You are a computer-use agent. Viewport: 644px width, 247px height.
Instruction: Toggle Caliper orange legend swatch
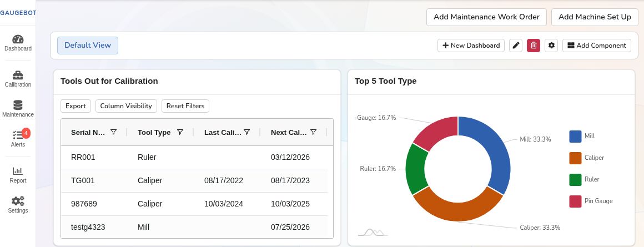(575, 158)
